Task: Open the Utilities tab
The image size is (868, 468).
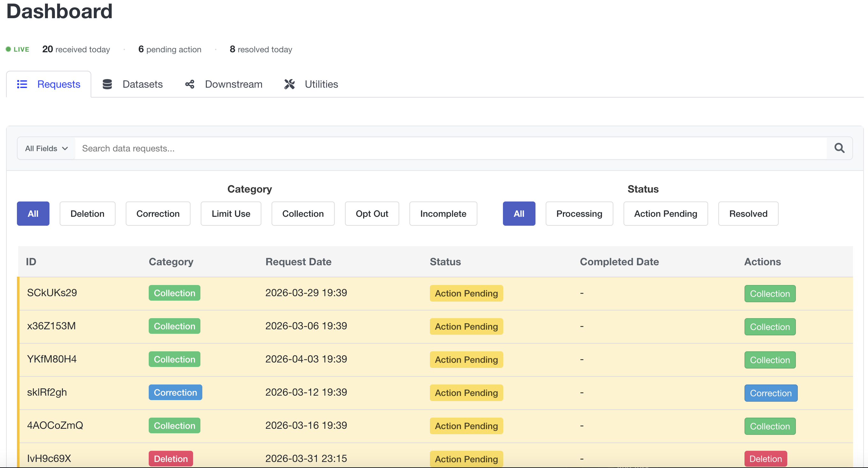Action: coord(321,84)
